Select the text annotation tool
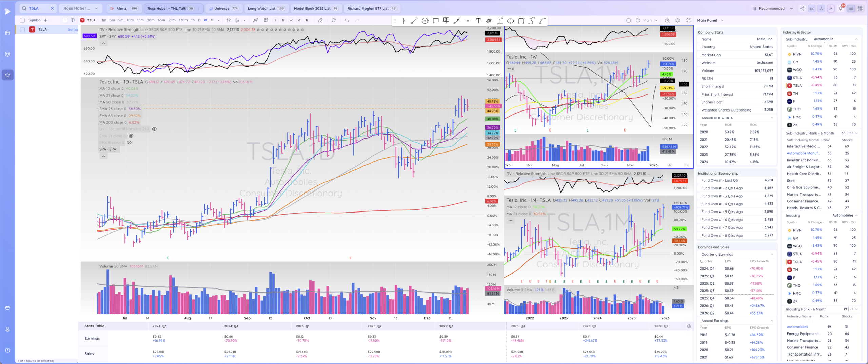This screenshot has width=868, height=364. 478,21
